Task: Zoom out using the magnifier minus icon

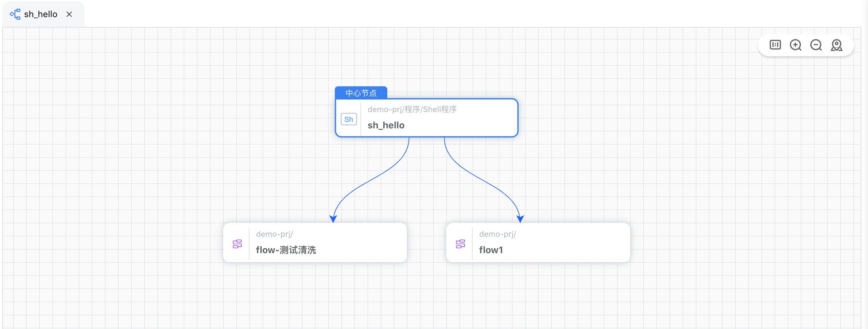Action: (x=816, y=45)
